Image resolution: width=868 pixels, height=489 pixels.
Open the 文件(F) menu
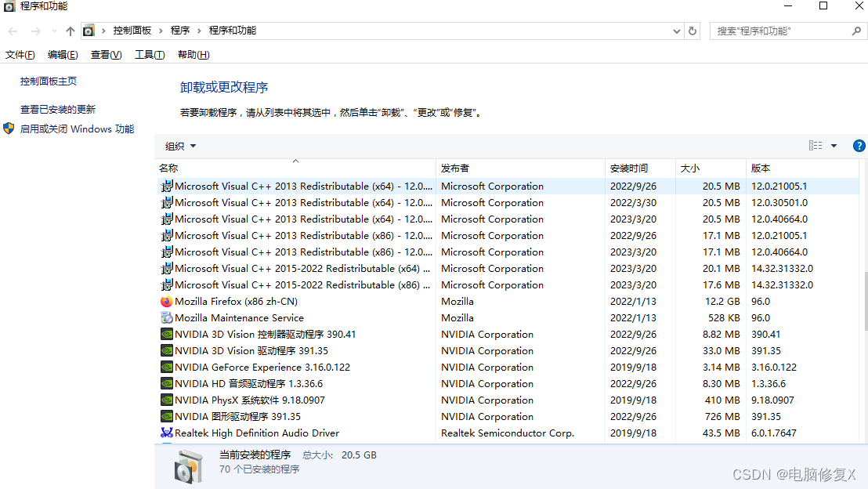20,54
